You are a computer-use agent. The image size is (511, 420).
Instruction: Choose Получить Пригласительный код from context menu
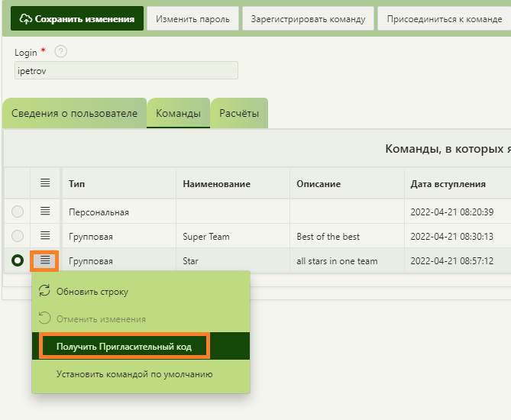(x=125, y=347)
